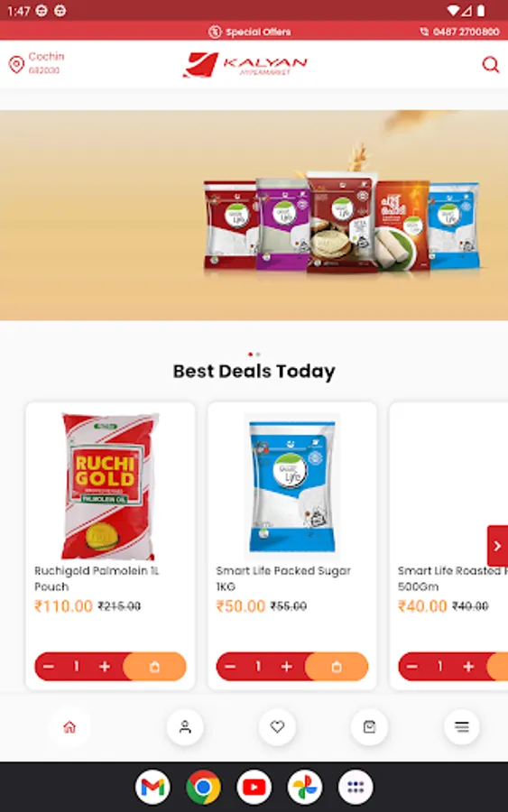Screen dimensions: 508x812
Task: Call the phone number 0487 2700800
Action: pos(460,32)
